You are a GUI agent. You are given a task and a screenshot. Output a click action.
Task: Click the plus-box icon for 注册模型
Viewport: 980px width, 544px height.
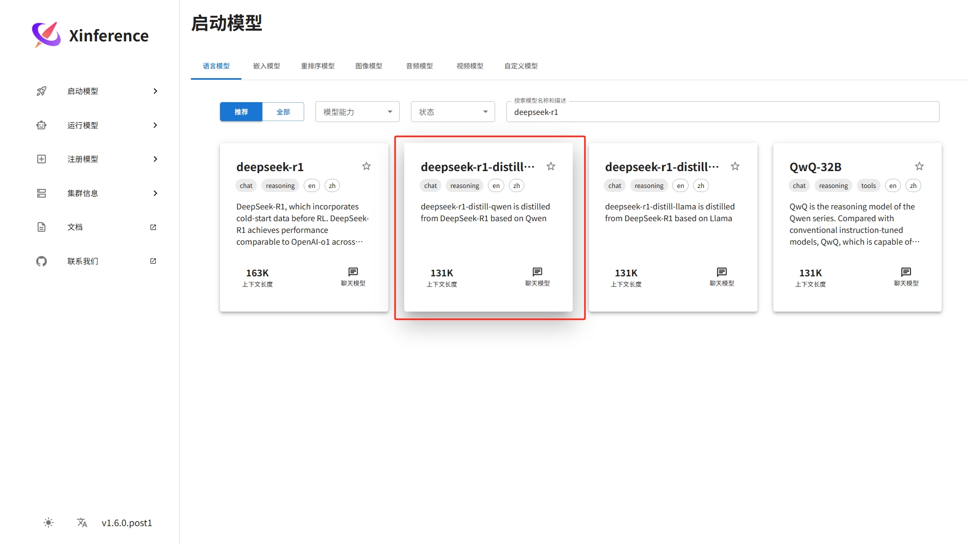click(41, 159)
